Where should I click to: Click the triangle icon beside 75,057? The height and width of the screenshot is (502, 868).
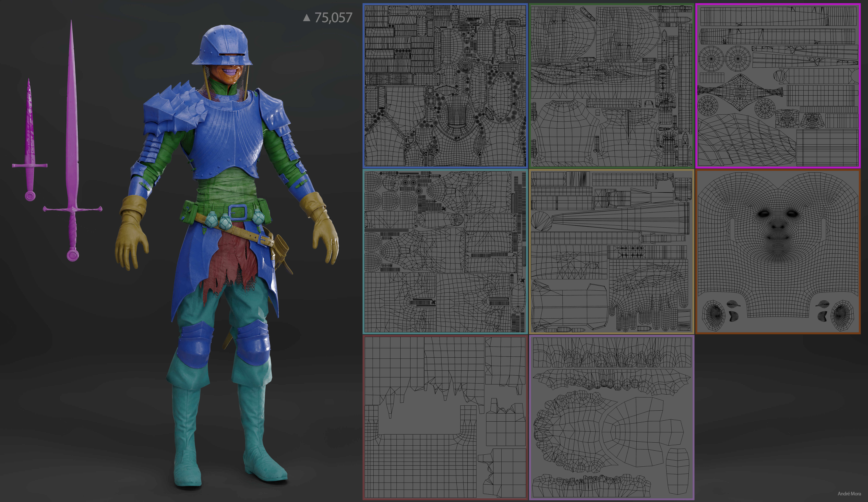[307, 18]
